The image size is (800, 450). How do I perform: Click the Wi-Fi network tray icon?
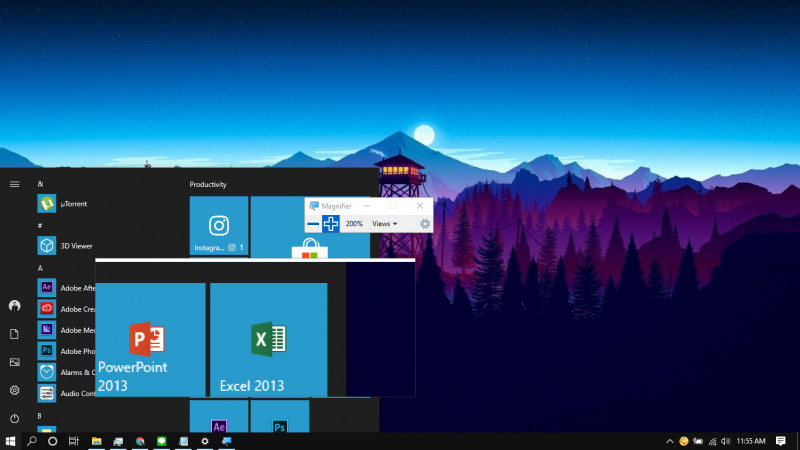tap(712, 441)
